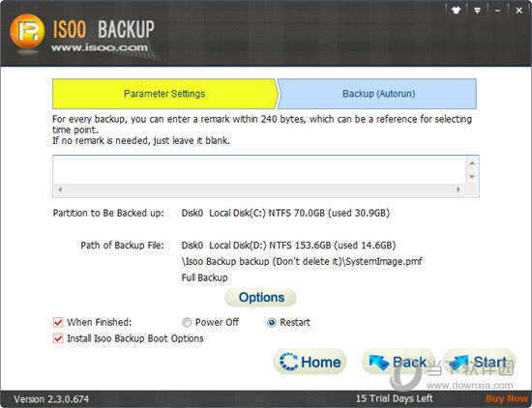
Task: Click the www.isoo.com website text
Action: [x=100, y=47]
